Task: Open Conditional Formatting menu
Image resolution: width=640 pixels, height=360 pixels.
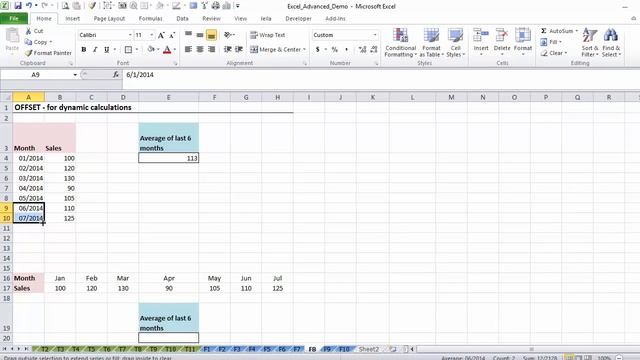Action: tap(400, 42)
